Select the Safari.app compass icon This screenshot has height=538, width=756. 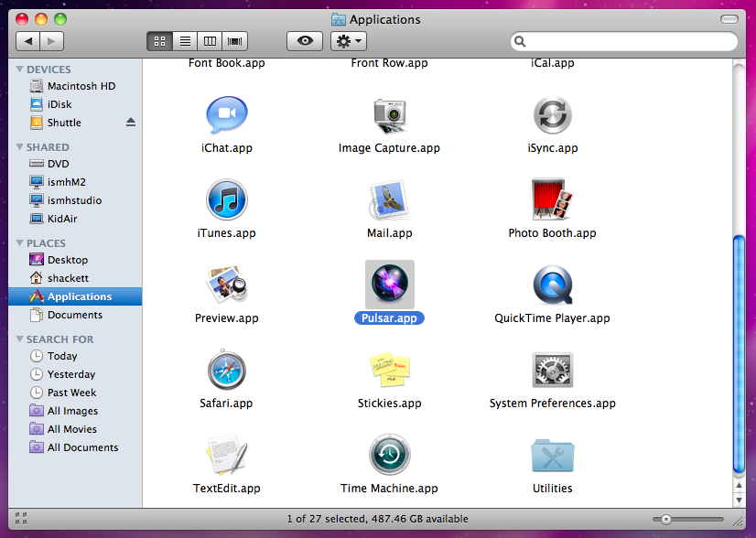[227, 370]
